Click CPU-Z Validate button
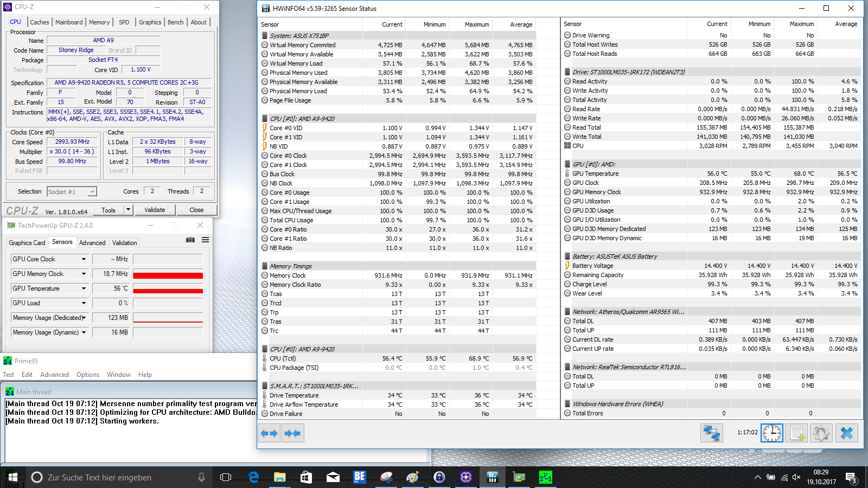 [155, 210]
